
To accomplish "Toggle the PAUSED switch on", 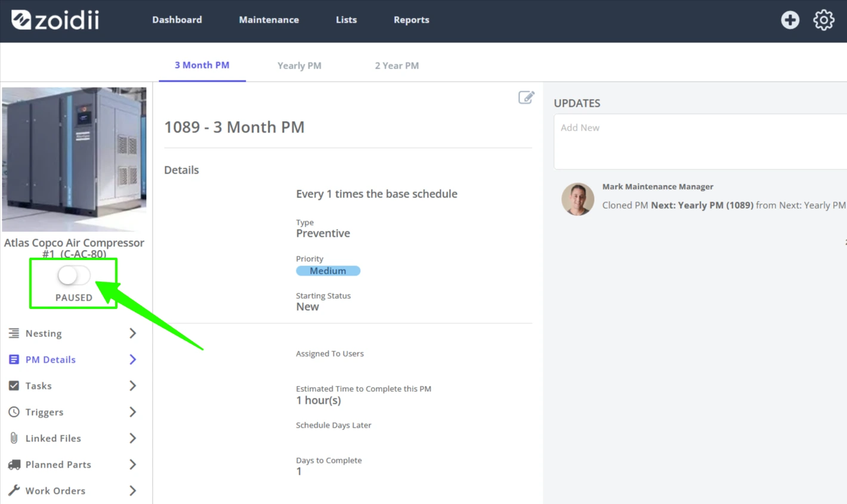I will (x=74, y=275).
